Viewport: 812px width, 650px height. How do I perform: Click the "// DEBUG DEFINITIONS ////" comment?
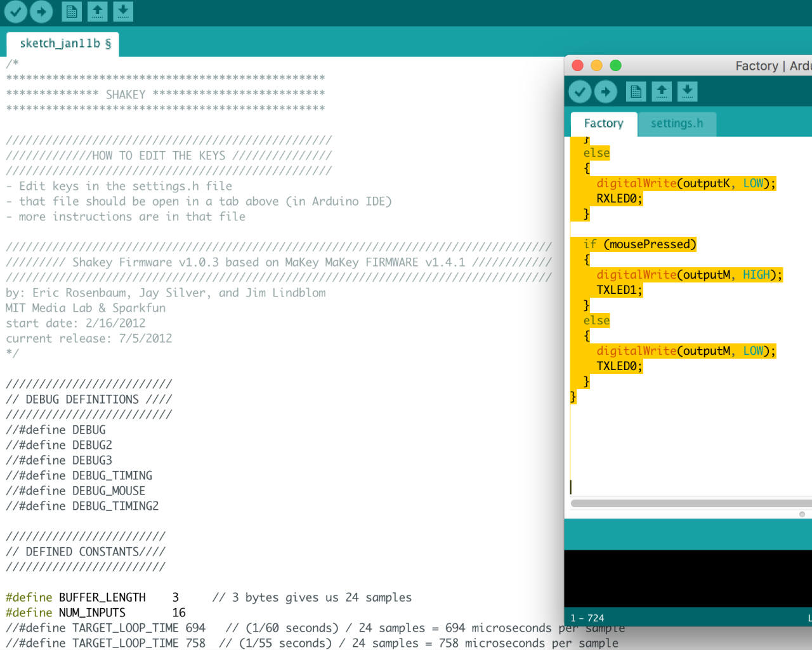(x=89, y=399)
